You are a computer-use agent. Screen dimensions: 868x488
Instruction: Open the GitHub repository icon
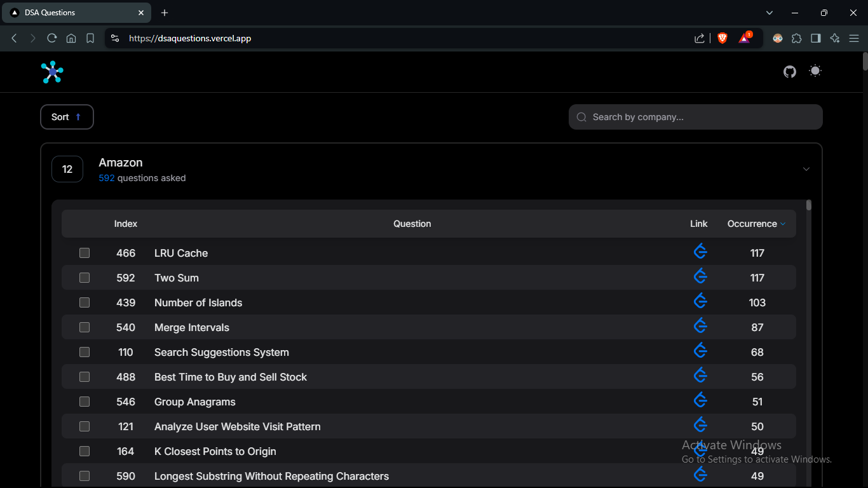(790, 72)
